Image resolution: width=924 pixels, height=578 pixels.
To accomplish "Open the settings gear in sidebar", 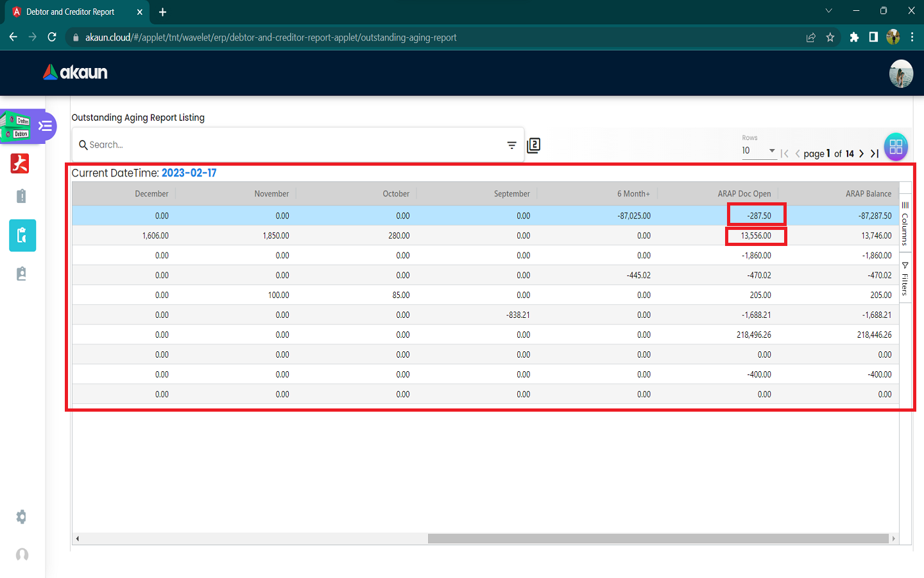I will point(21,517).
